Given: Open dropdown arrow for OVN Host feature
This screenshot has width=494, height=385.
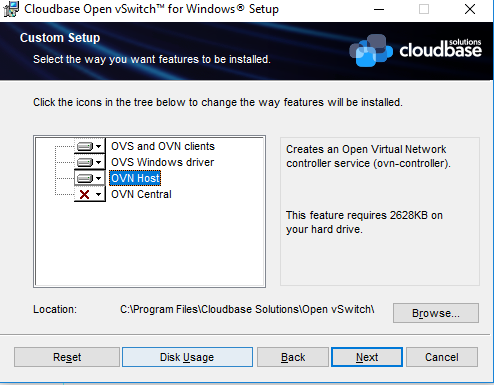Looking at the screenshot, I should click(x=99, y=178).
